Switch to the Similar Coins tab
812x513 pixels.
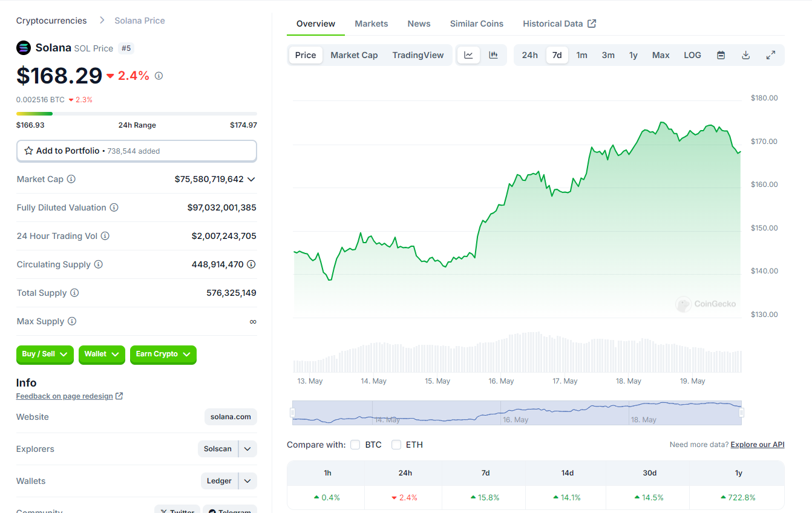477,24
